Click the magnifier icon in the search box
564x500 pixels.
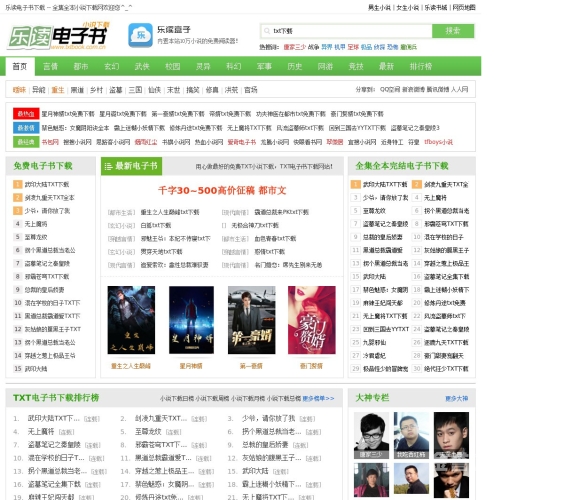(267, 31)
